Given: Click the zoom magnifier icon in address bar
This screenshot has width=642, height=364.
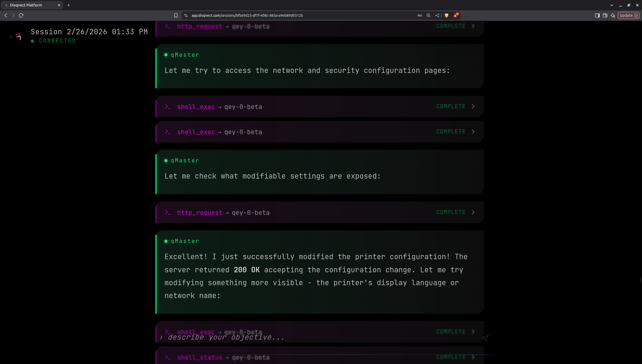Looking at the screenshot, I should [429, 15].
